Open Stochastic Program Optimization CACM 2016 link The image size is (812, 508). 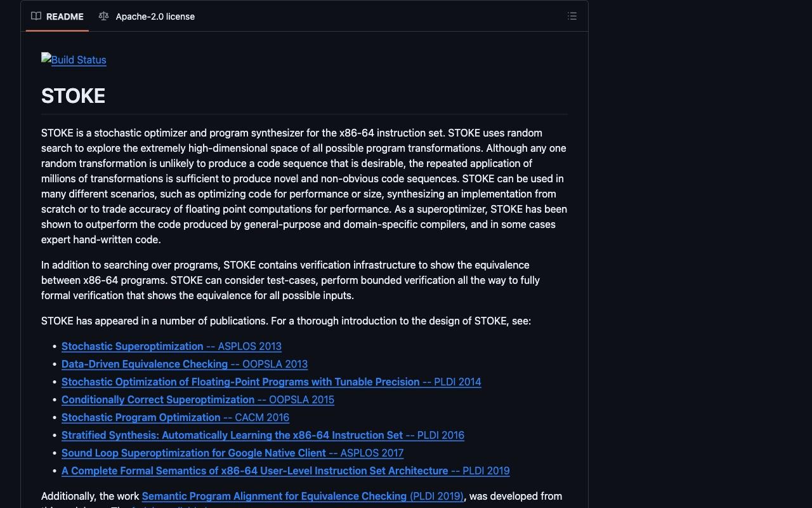tap(175, 417)
